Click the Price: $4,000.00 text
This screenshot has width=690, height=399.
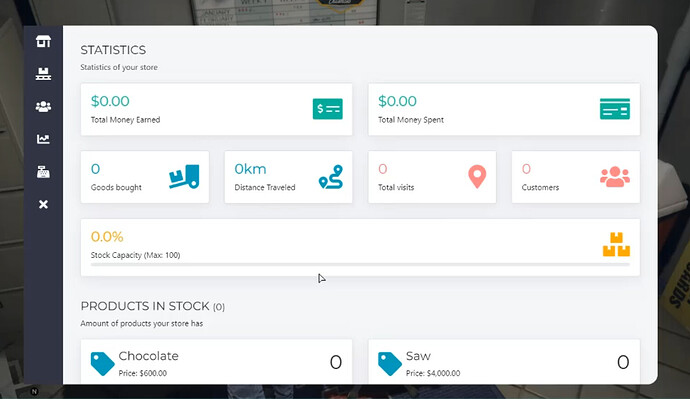click(x=433, y=373)
